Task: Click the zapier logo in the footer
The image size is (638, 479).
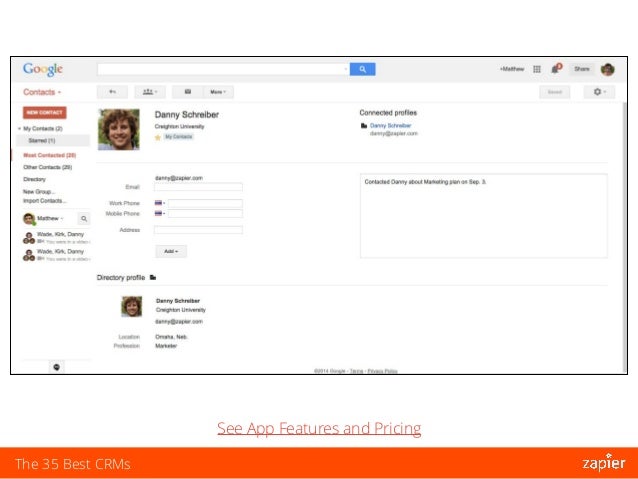Action: 604,463
